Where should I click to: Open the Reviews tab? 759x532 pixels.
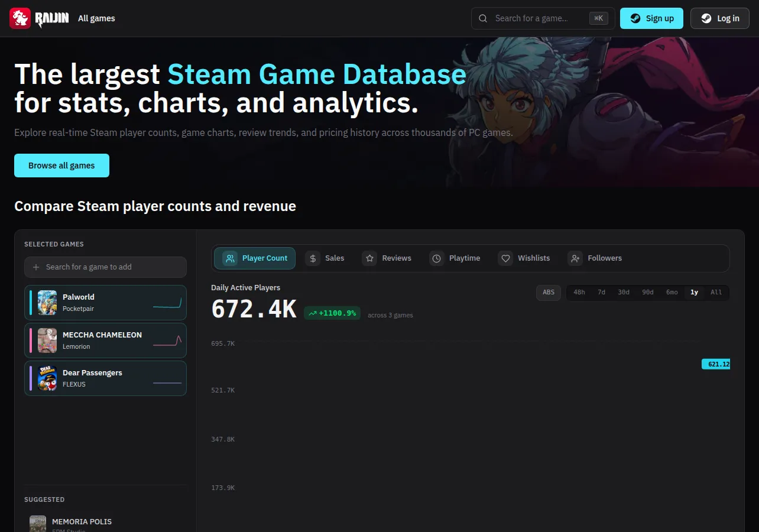pyautogui.click(x=387, y=258)
